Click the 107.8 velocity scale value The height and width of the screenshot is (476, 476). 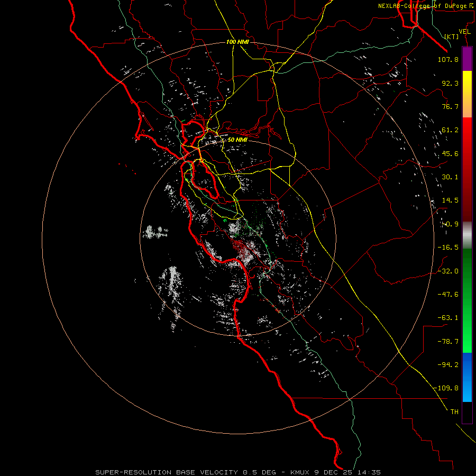[x=448, y=59]
